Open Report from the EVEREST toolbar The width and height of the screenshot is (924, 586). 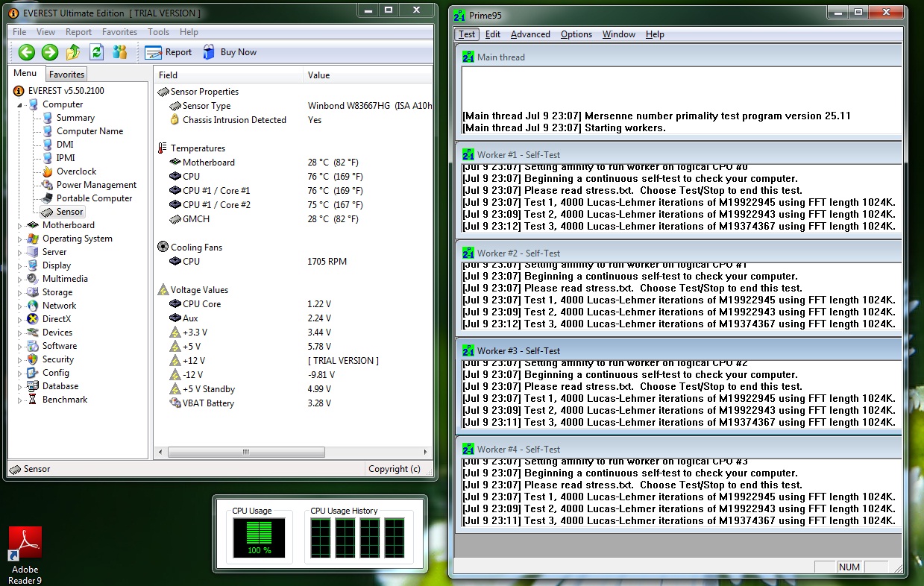(x=169, y=52)
